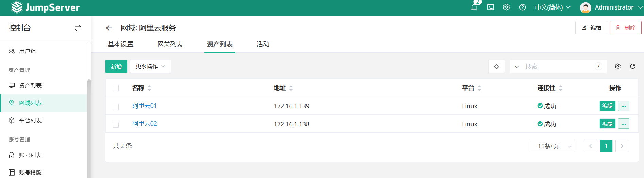Viewport: 644px width, 178px height.
Task: Sort by 连接性 column
Action: coord(561,88)
